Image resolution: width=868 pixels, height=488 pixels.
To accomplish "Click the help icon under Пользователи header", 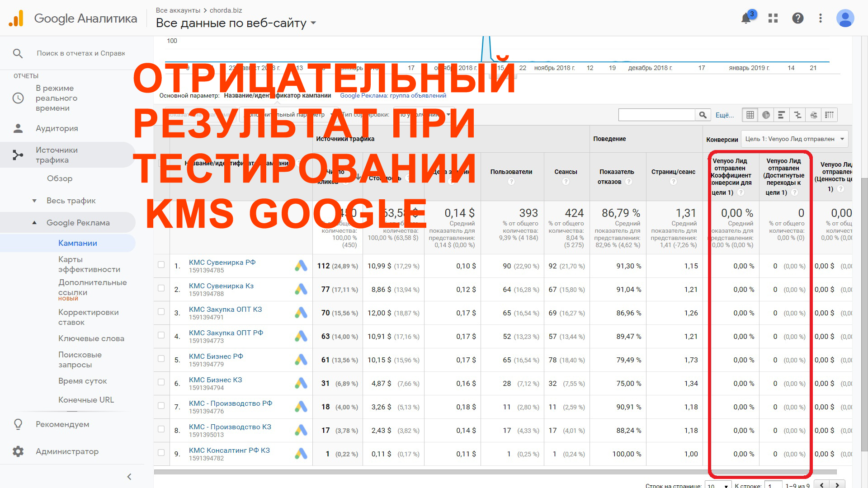I will pyautogui.click(x=511, y=182).
